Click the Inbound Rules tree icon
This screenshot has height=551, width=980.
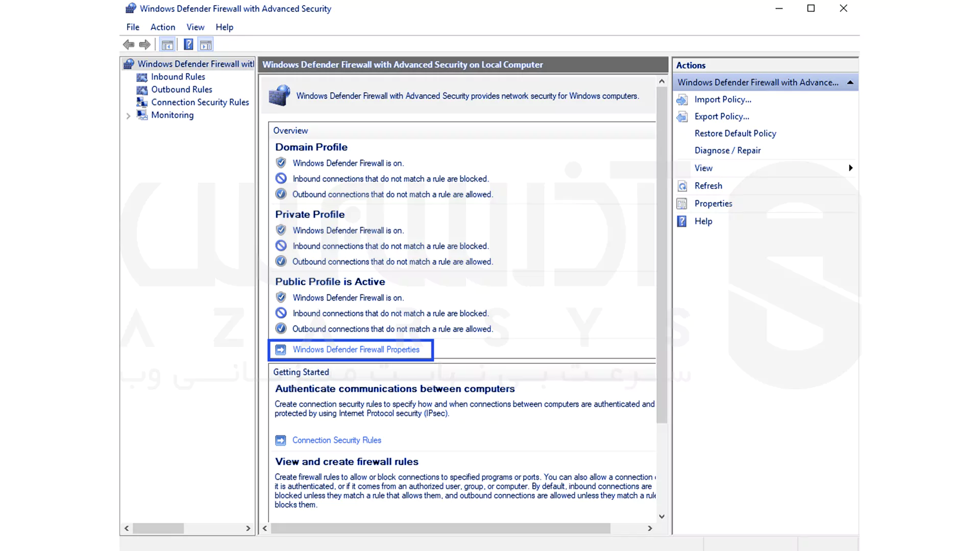pos(142,77)
